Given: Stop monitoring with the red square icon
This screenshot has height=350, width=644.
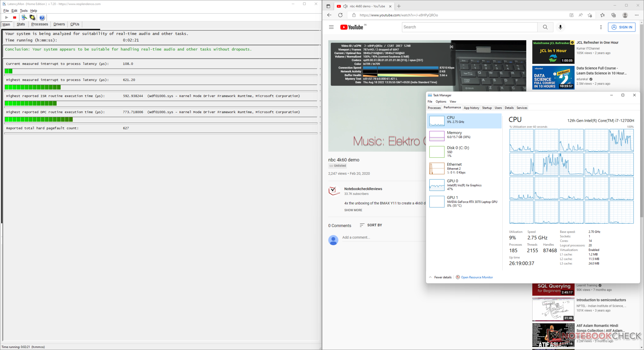Looking at the screenshot, I should tap(14, 17).
